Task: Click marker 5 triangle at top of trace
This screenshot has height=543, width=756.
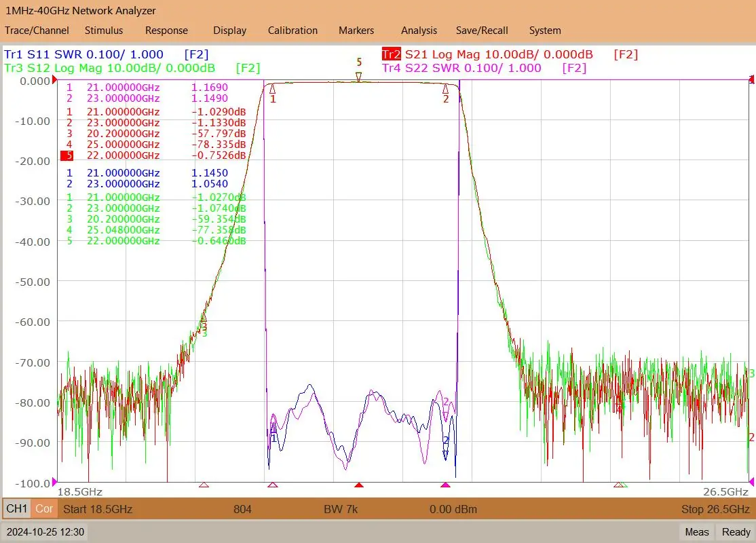Action: click(359, 76)
